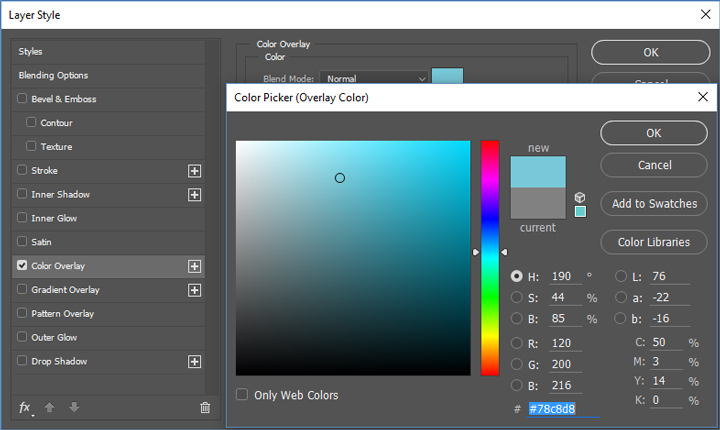Click the Y yellow field showing 14
720x430 pixels.
pyautogui.click(x=667, y=381)
